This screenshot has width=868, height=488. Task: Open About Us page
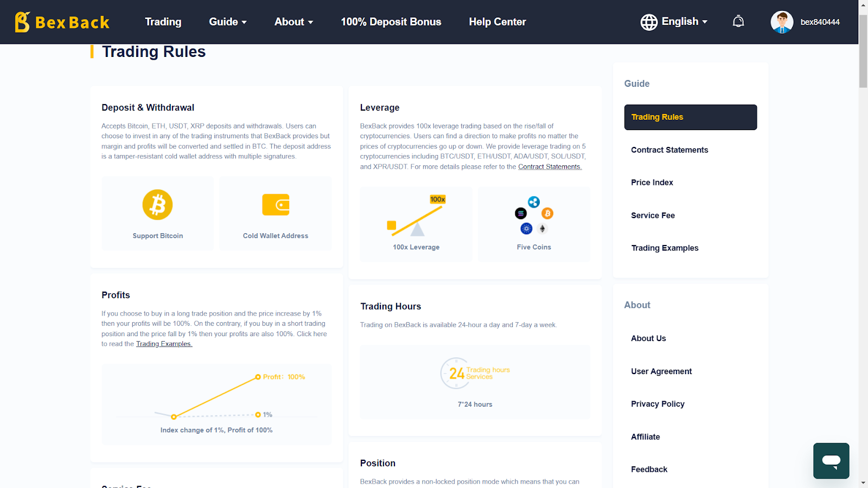click(x=648, y=338)
